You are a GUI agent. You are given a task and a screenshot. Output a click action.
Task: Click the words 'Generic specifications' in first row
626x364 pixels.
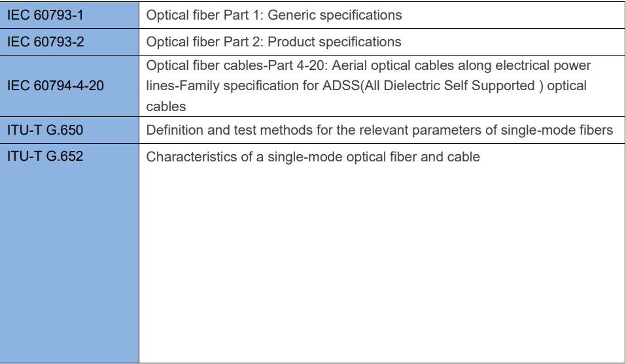(334, 15)
